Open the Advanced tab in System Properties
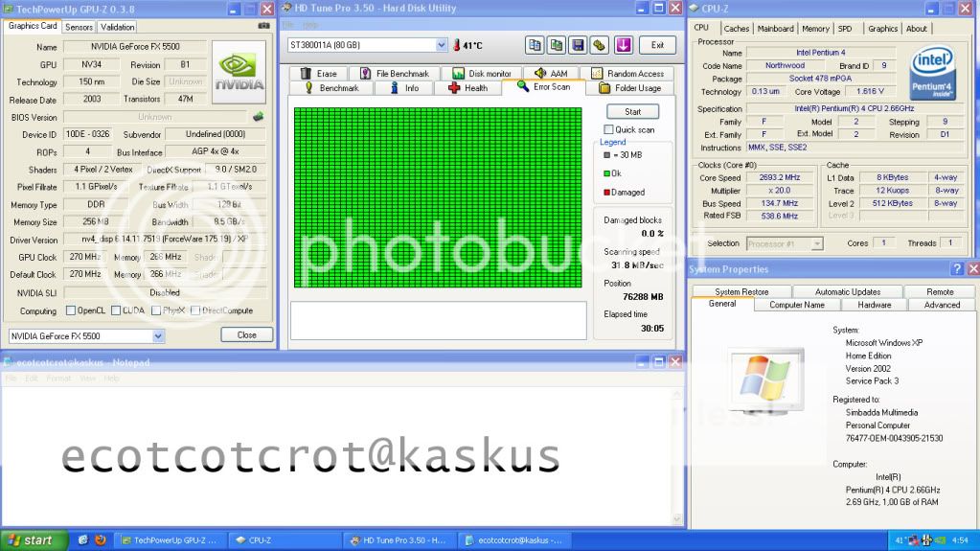This screenshot has height=551, width=980. (942, 306)
